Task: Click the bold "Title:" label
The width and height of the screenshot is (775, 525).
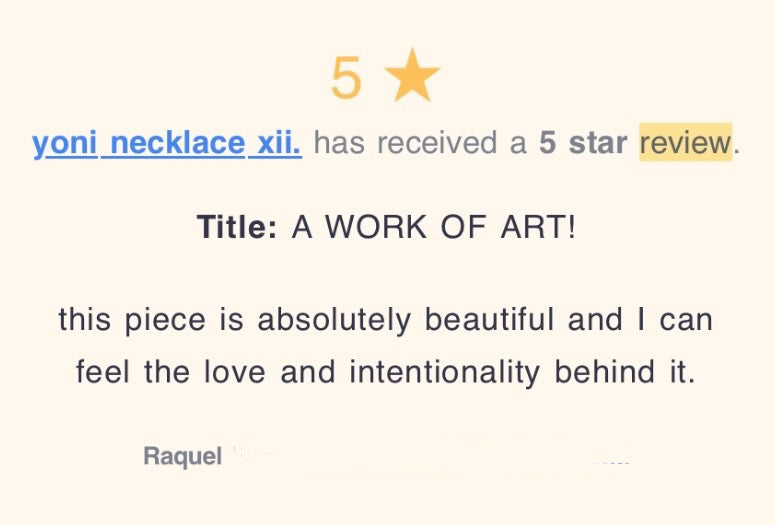Action: click(237, 227)
